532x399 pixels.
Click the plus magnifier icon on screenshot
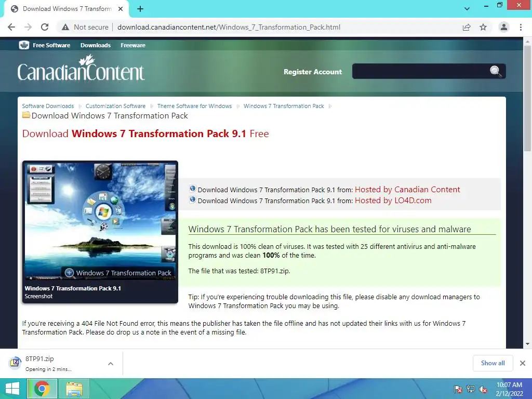(x=69, y=272)
